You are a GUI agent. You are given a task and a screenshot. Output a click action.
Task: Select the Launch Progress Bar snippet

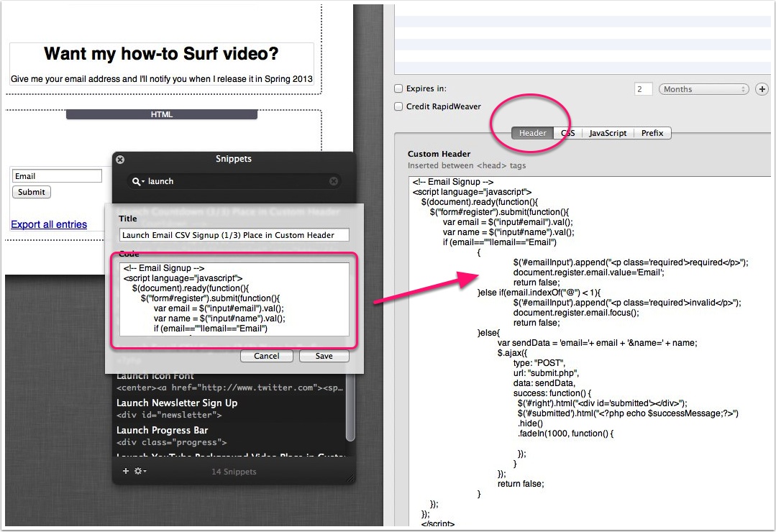(x=229, y=436)
